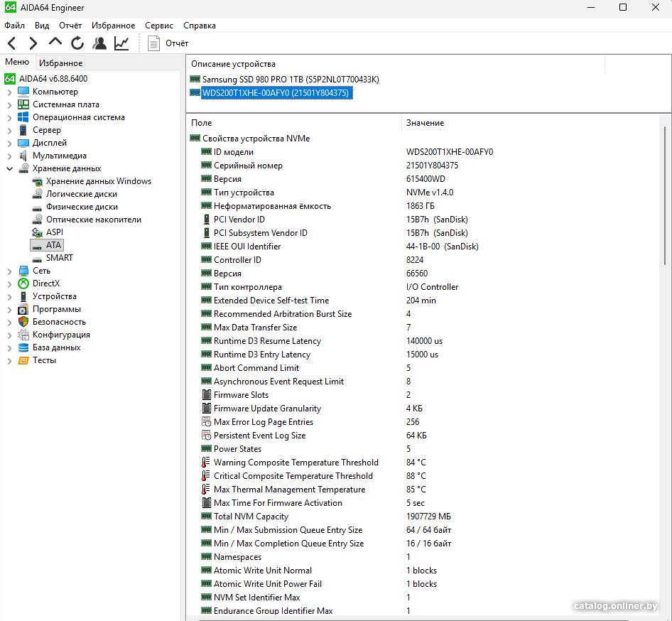
Task: Click the Total NVM Capacity value 1907729 МБ
Action: point(428,517)
